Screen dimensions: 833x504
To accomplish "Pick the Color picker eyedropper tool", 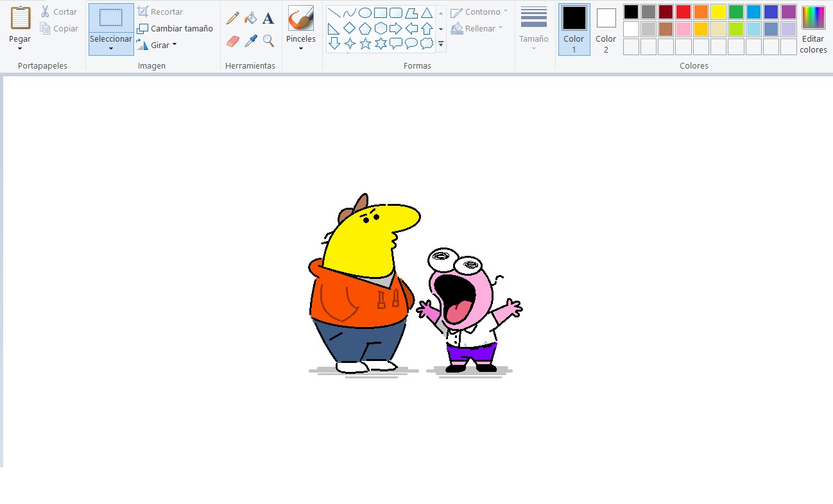I will (x=251, y=41).
